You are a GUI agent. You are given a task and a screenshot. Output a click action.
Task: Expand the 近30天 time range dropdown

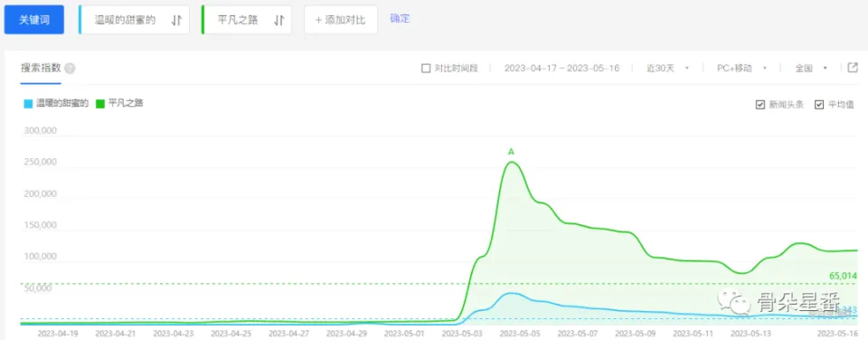click(x=667, y=68)
